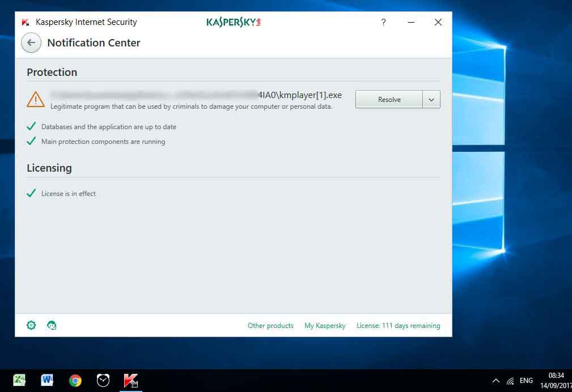Minimize the Kaspersky window
Image resolution: width=572 pixels, height=392 pixels.
411,22
